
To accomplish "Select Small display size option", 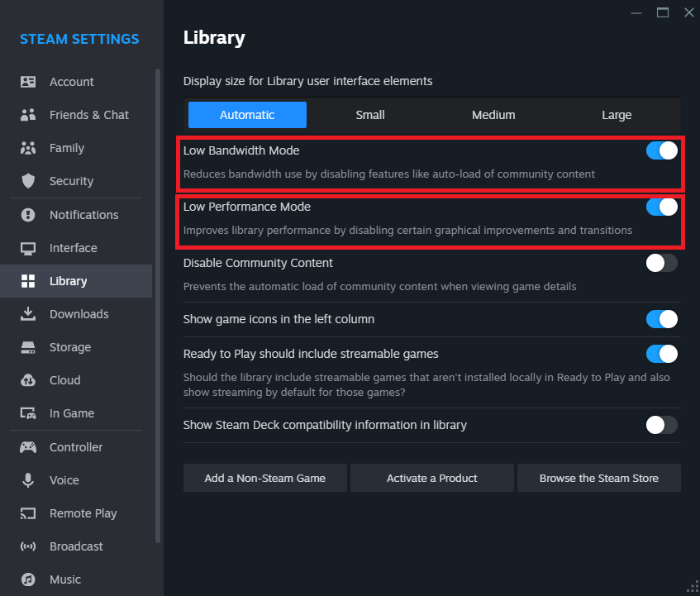I will 370,115.
